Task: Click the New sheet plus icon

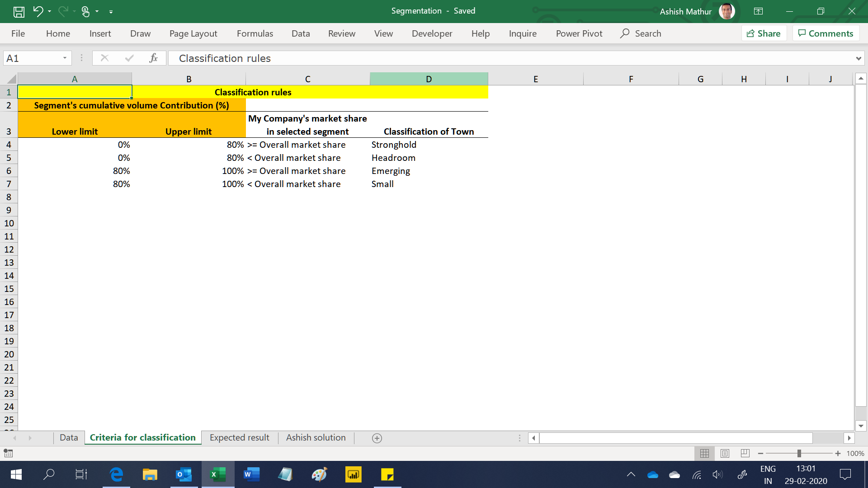Action: [x=377, y=438]
